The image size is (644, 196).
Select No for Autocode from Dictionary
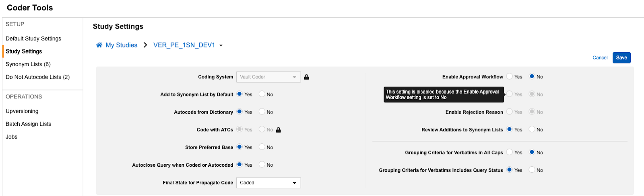(x=262, y=112)
